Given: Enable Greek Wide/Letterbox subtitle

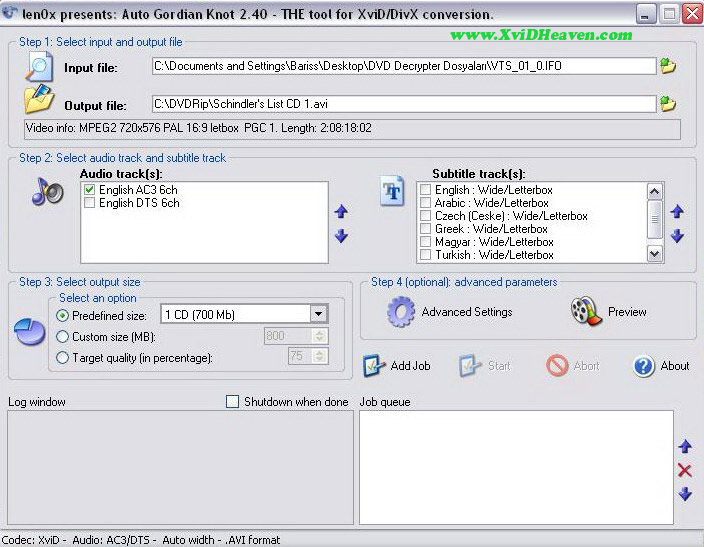Looking at the screenshot, I should (425, 229).
